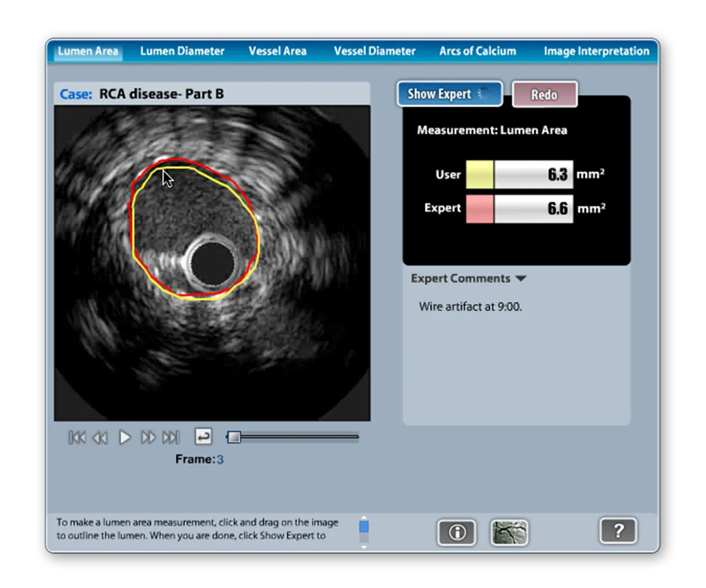This screenshot has width=706, height=588.
Task: Click the fast forward icon
Action: tap(148, 437)
